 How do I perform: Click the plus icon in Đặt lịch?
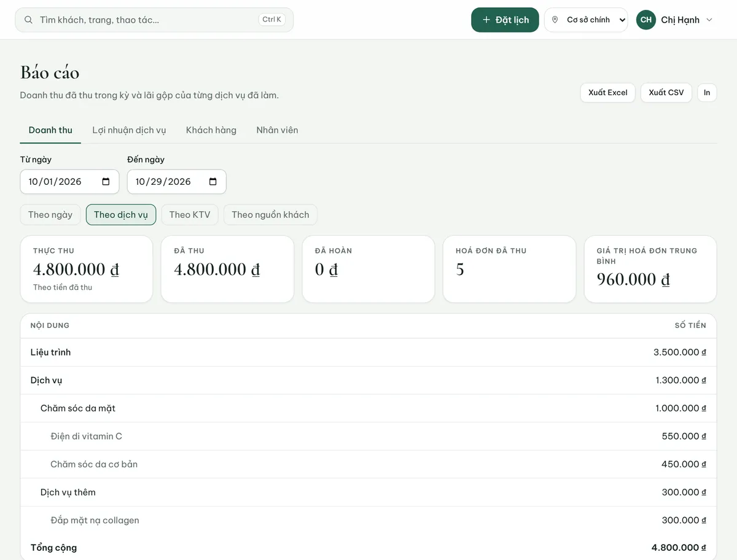486,20
